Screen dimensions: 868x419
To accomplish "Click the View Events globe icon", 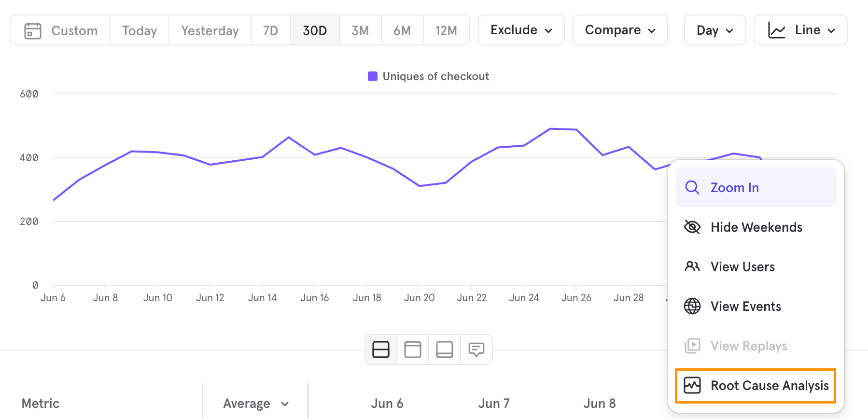I will (692, 306).
